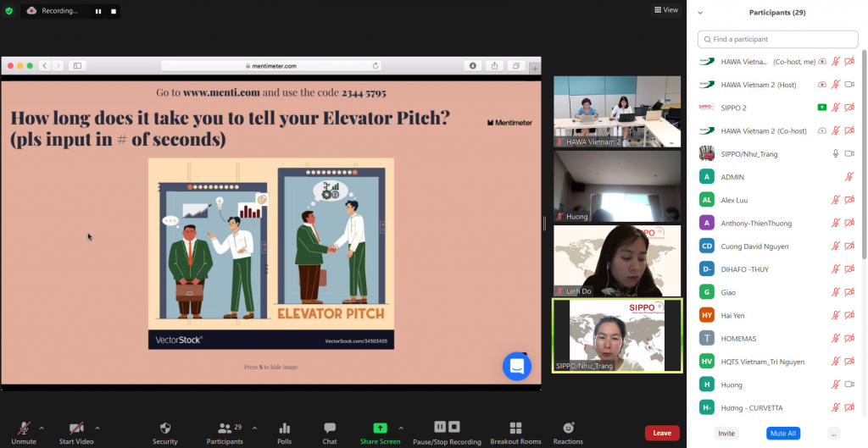Image resolution: width=868 pixels, height=448 pixels.
Task: Click the Recording cloud indicator
Action: (x=31, y=10)
